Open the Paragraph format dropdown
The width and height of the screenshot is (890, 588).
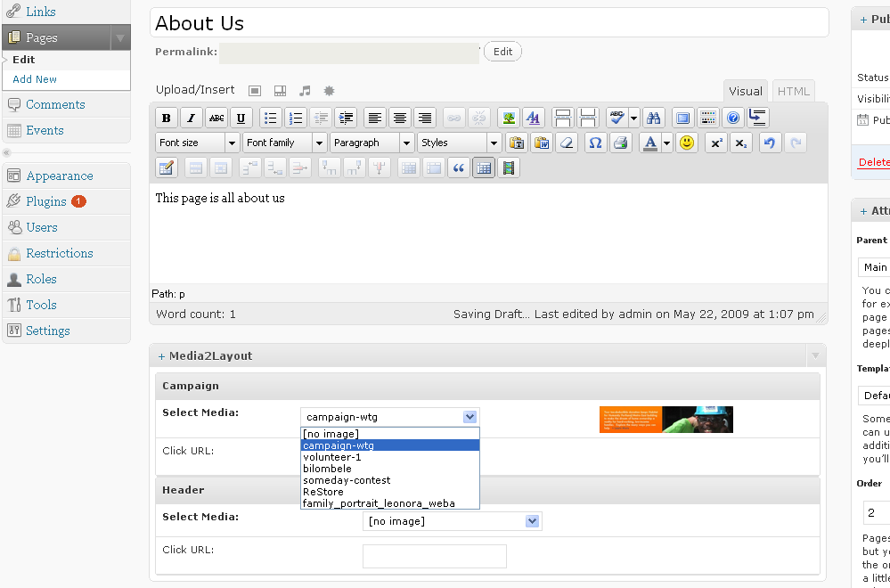click(372, 143)
